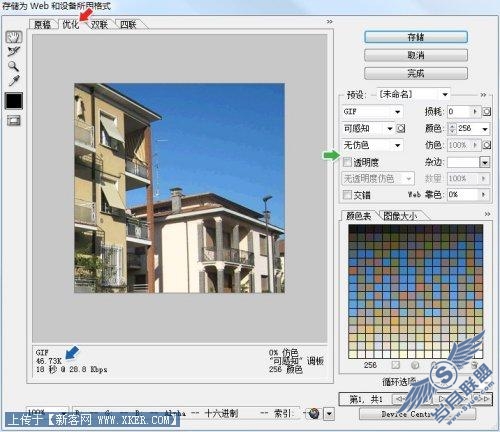Screen dimensions: 500x432
Task: Click the 存储 button
Action: click(416, 37)
